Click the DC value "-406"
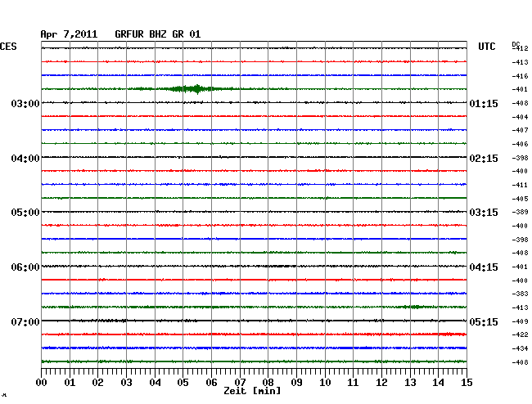532x404 pixels. tap(520, 144)
